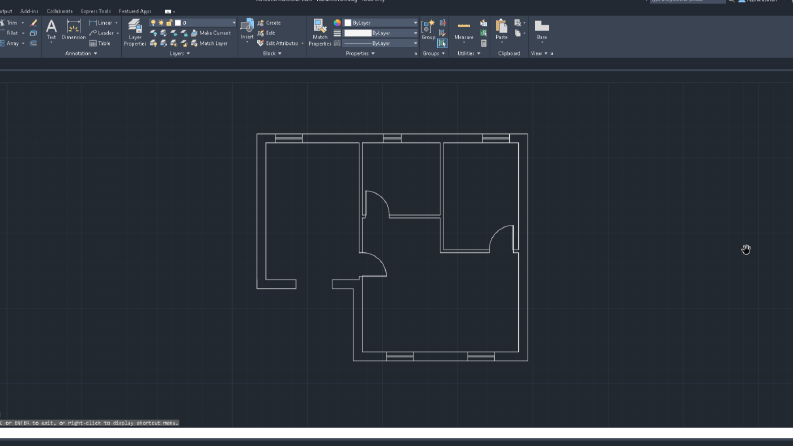This screenshot has width=793, height=446.
Task: Select the Offset tool icon
Action: (x=33, y=43)
